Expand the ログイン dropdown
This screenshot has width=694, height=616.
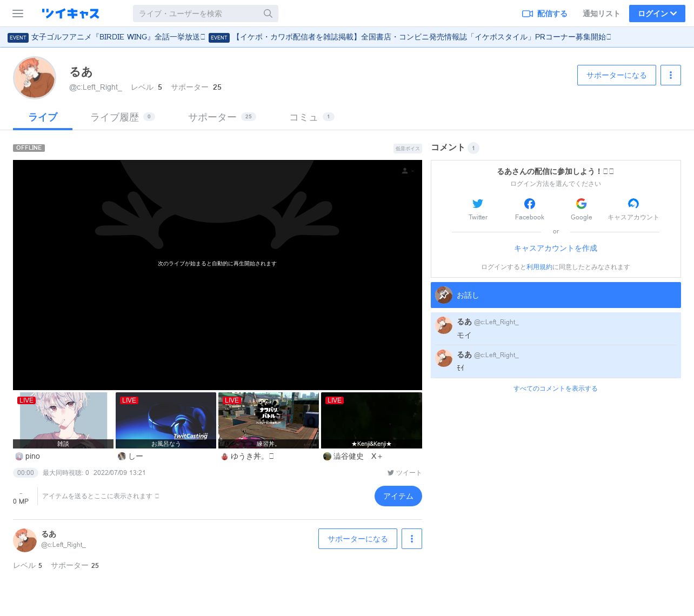tap(657, 14)
